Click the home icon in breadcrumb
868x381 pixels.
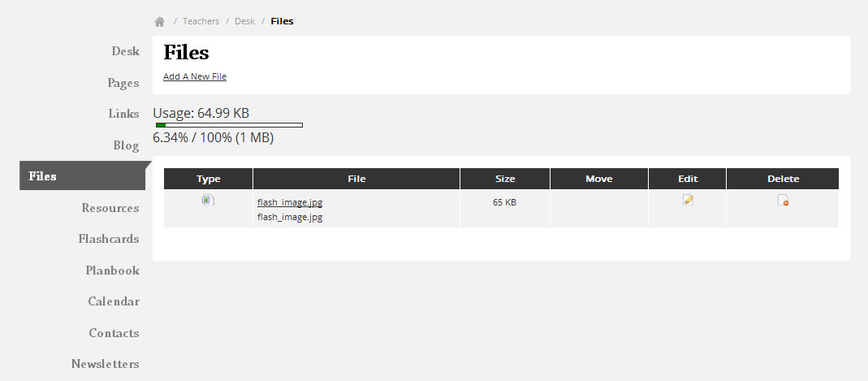(159, 22)
